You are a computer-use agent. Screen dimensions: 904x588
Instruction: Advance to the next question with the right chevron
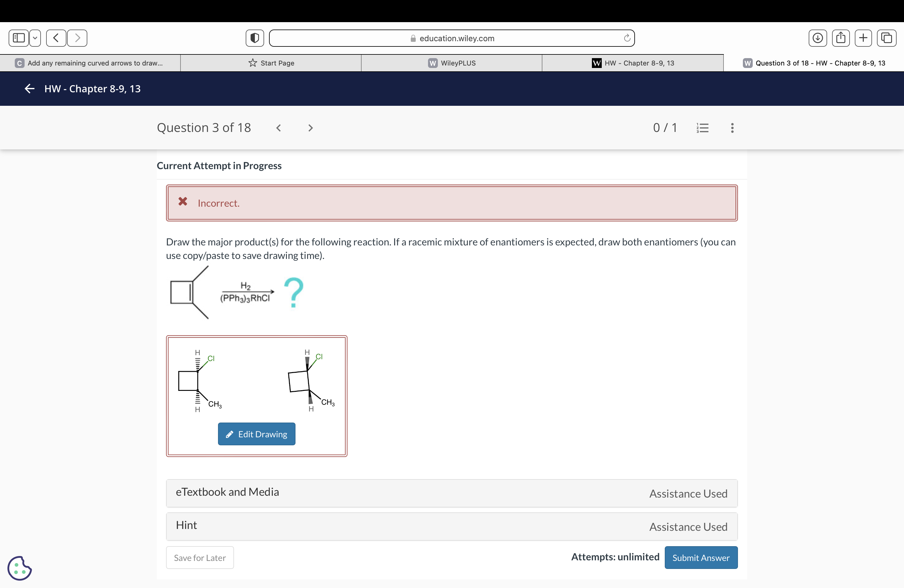[x=310, y=128]
